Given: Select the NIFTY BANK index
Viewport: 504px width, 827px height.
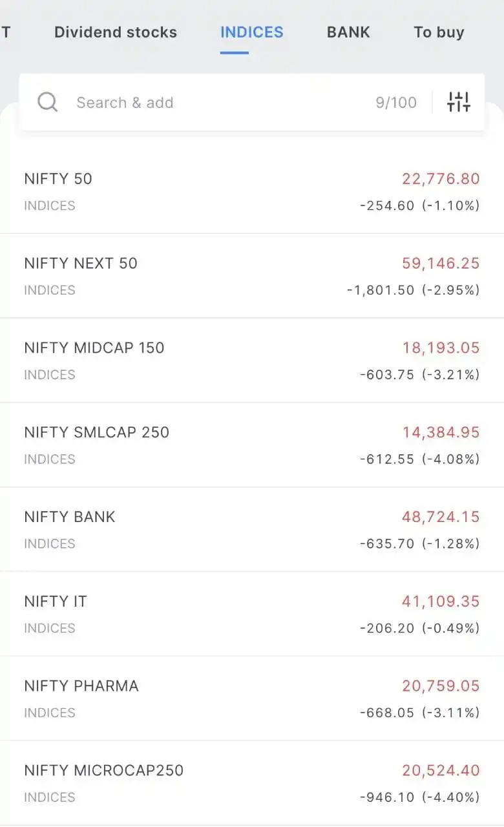Looking at the screenshot, I should tap(252, 530).
